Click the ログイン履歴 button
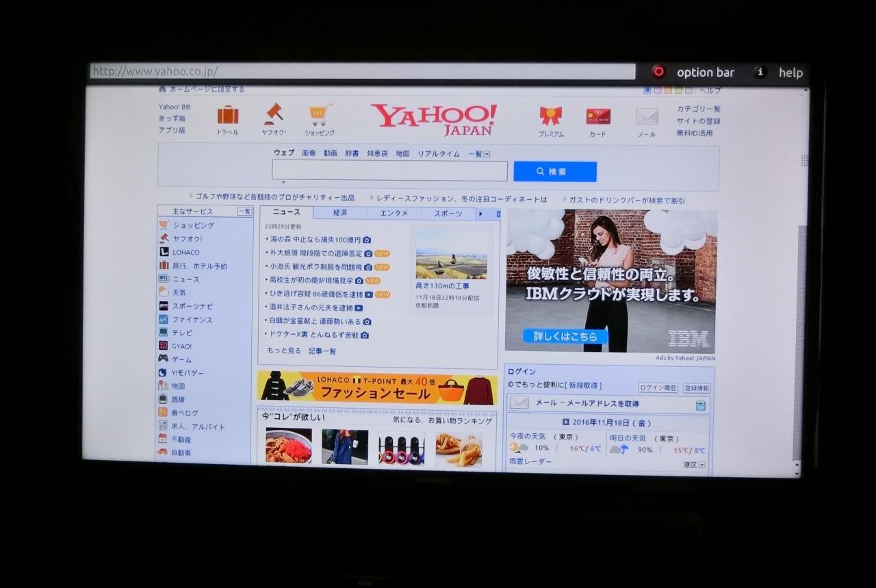Screen dimensions: 876x588 658,387
